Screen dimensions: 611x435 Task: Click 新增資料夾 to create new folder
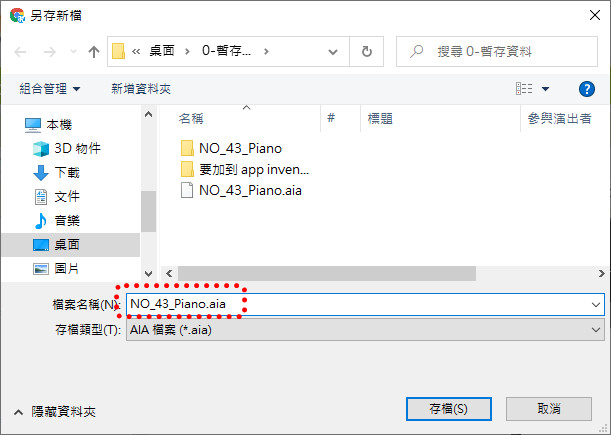[141, 89]
